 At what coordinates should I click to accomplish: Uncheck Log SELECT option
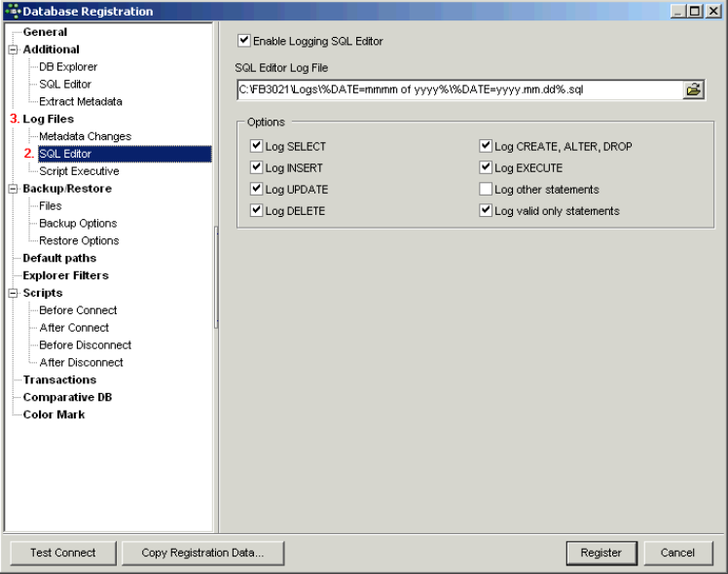(x=257, y=147)
